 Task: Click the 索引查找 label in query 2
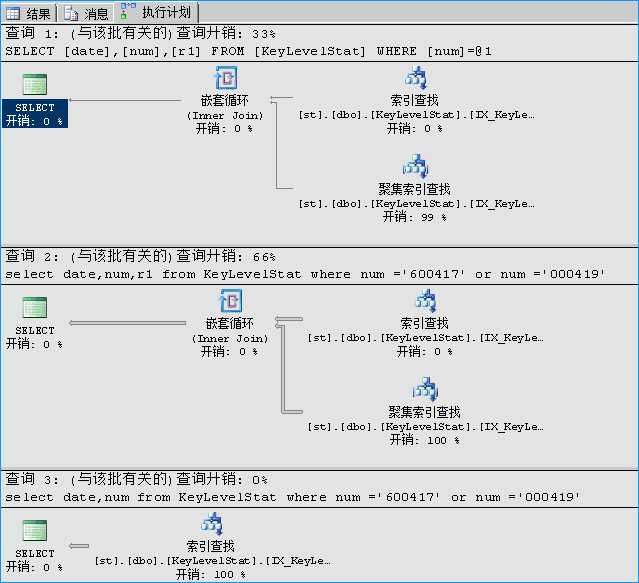point(424,323)
